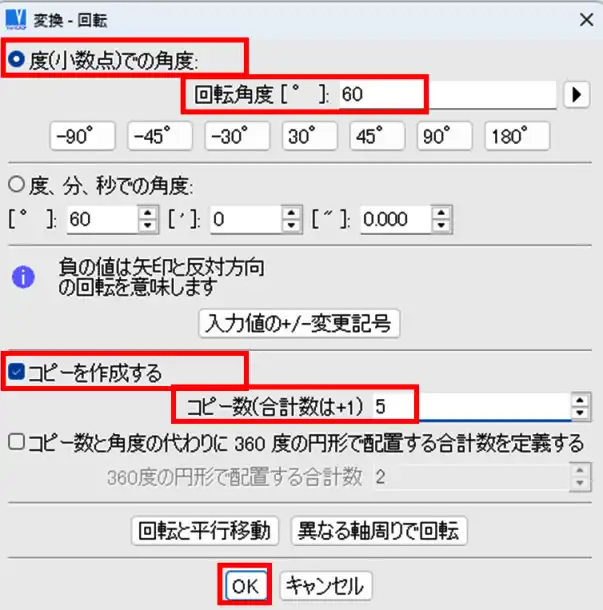Click the -90° preset button

click(82, 136)
